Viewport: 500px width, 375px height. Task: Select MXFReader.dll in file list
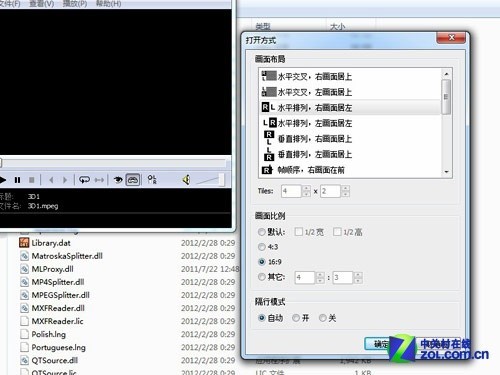click(58, 308)
